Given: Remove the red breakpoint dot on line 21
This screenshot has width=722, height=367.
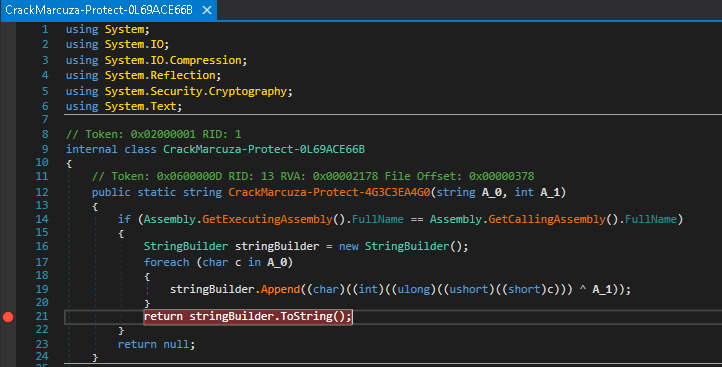Looking at the screenshot, I should point(8,317).
